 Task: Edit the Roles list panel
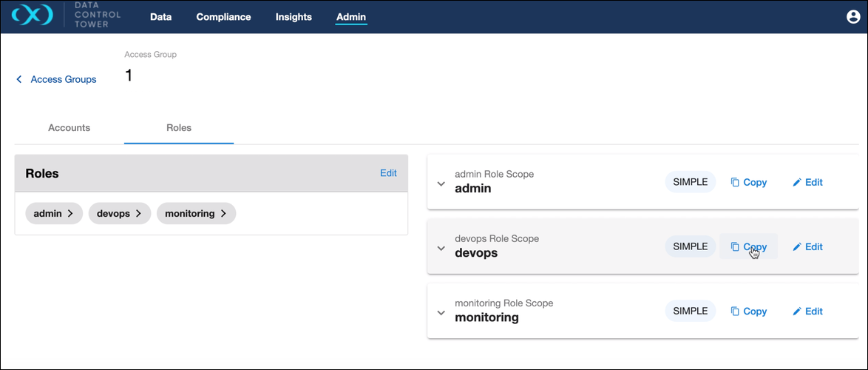(x=388, y=173)
